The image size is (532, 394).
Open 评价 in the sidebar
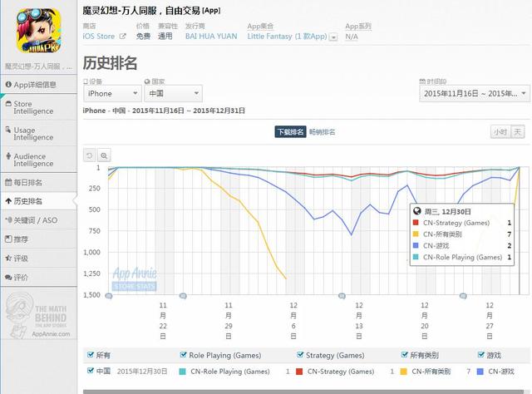coord(39,278)
